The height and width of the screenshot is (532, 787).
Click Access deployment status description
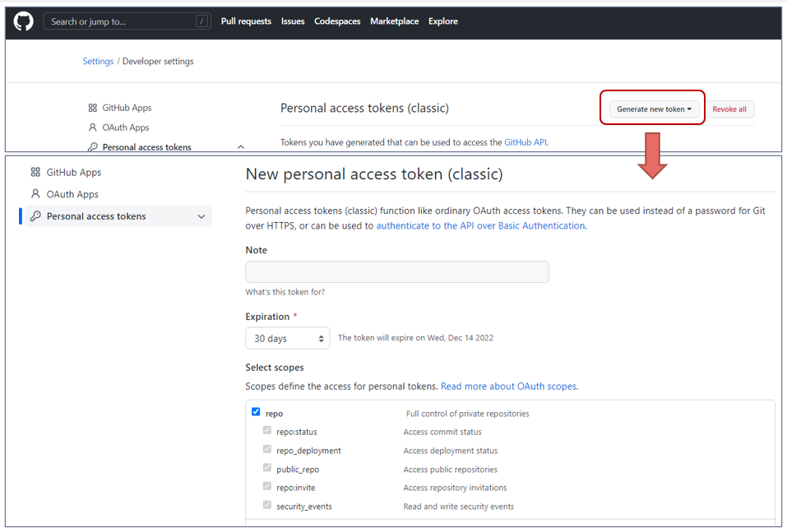click(x=451, y=451)
